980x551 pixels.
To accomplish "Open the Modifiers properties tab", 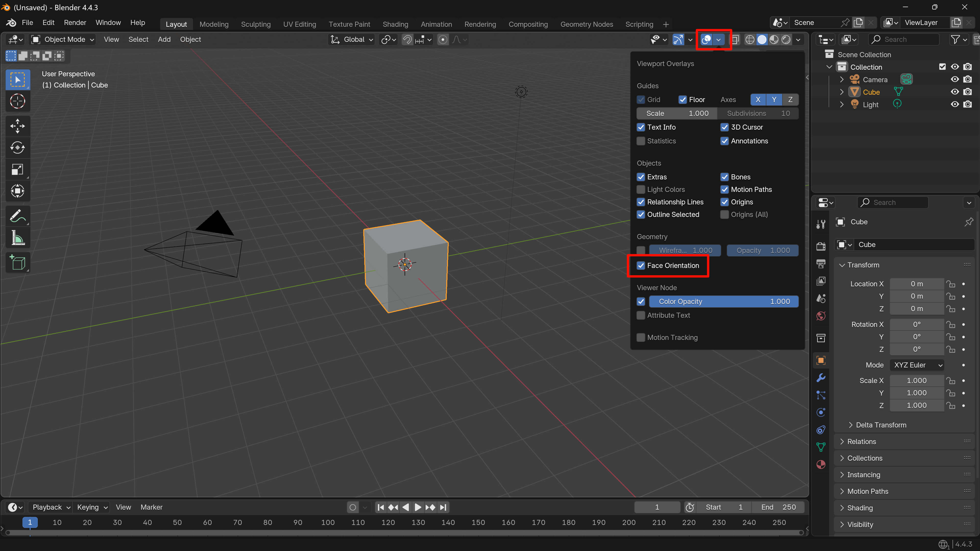I will tap(821, 378).
